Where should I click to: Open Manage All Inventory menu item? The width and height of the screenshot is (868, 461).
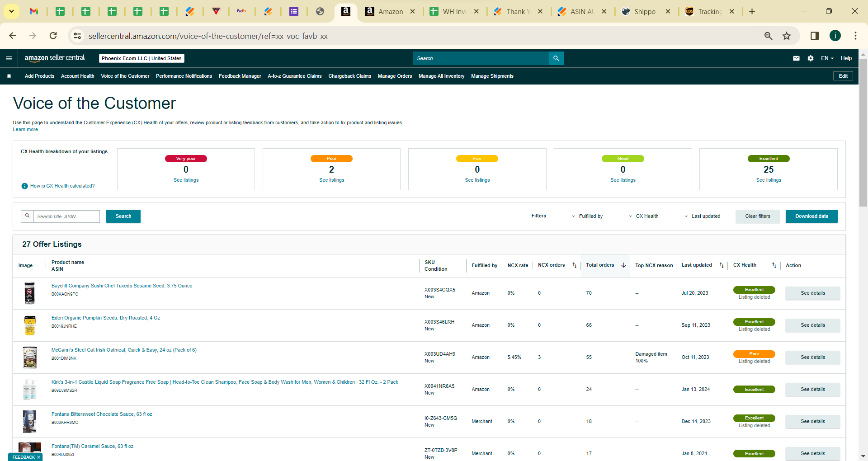pos(442,76)
